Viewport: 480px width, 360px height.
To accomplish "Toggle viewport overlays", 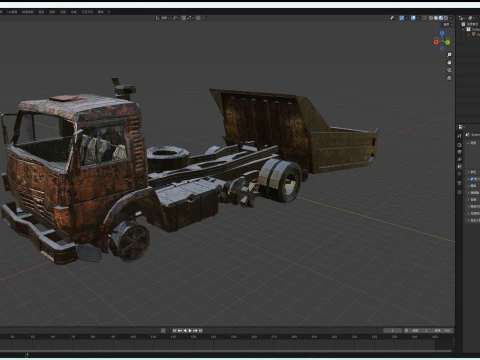I will click(413, 18).
